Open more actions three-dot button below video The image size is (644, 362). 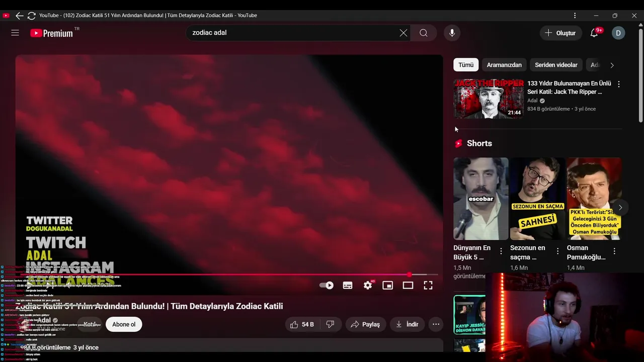tap(436, 324)
